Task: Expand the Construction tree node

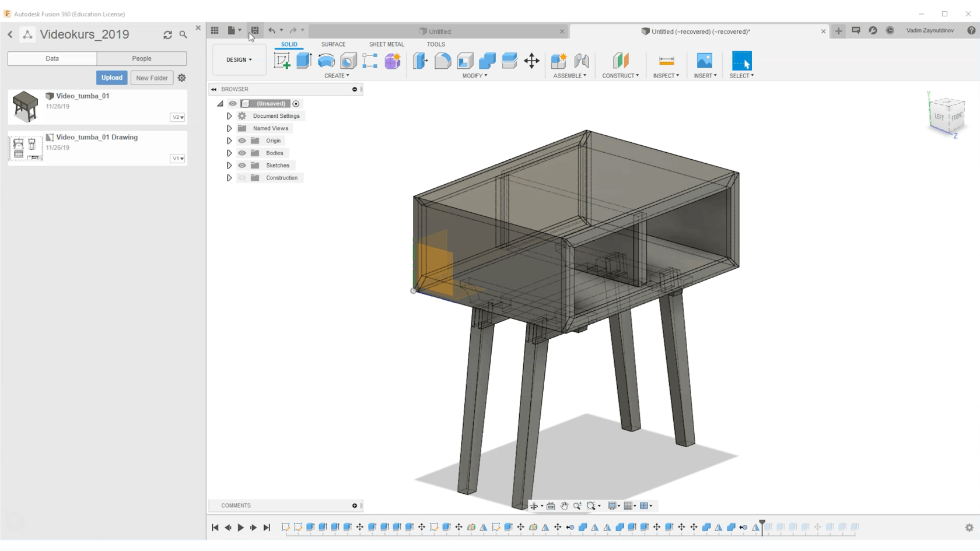Action: click(x=229, y=178)
